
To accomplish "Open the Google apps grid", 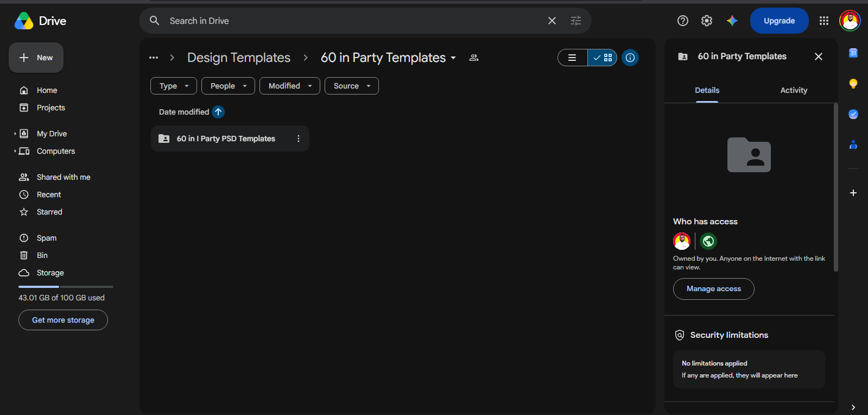I will coord(823,21).
